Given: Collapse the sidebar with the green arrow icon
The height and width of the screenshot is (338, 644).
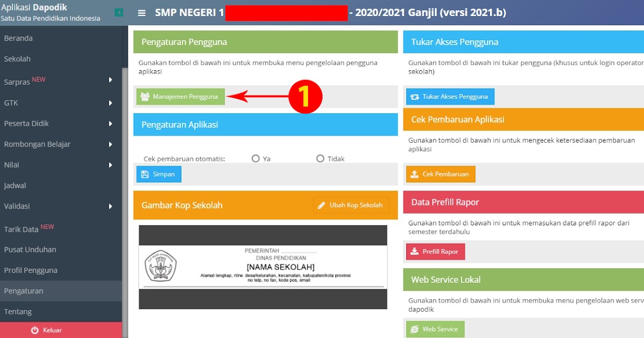Looking at the screenshot, I should 119,12.
